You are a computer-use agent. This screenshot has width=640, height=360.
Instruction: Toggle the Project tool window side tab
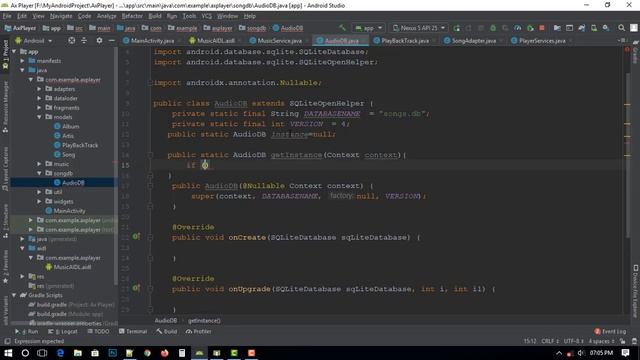(x=5, y=54)
